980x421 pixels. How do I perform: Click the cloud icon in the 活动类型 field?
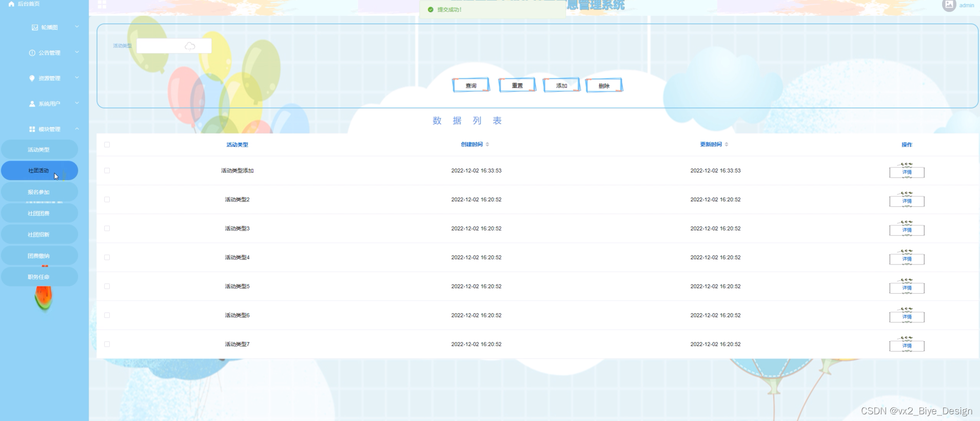coord(190,46)
